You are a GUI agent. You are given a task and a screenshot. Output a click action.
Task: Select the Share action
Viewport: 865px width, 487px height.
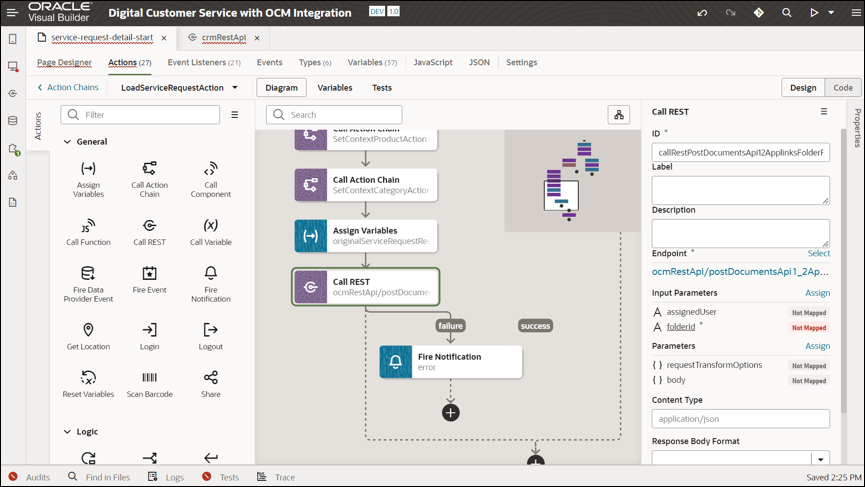click(211, 384)
